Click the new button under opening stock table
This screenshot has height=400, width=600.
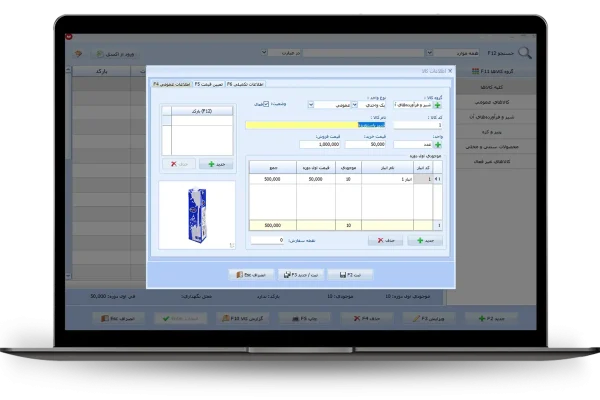[x=425, y=240]
